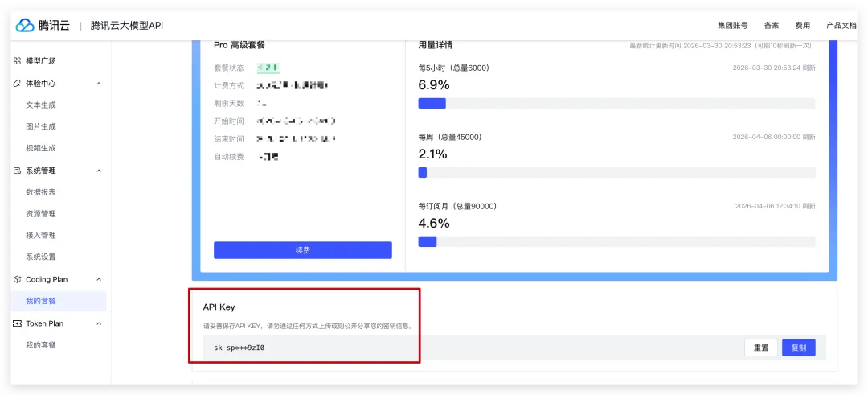Click the 开始时间 label

click(228, 121)
